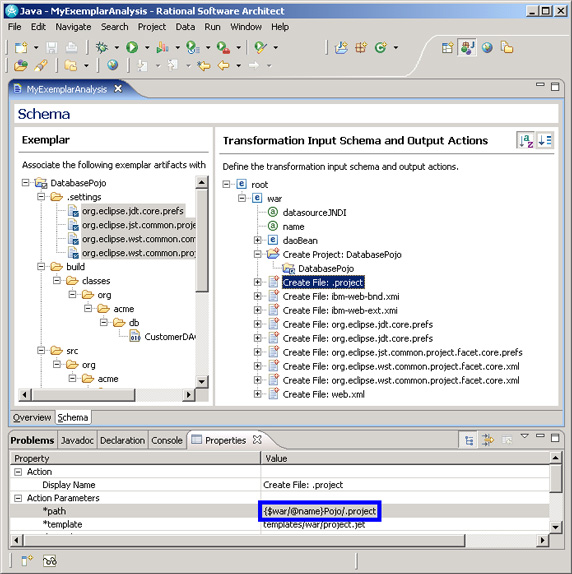572x574 pixels.
Task: Click Exemplar scroll down arrow
Action: 202,381
